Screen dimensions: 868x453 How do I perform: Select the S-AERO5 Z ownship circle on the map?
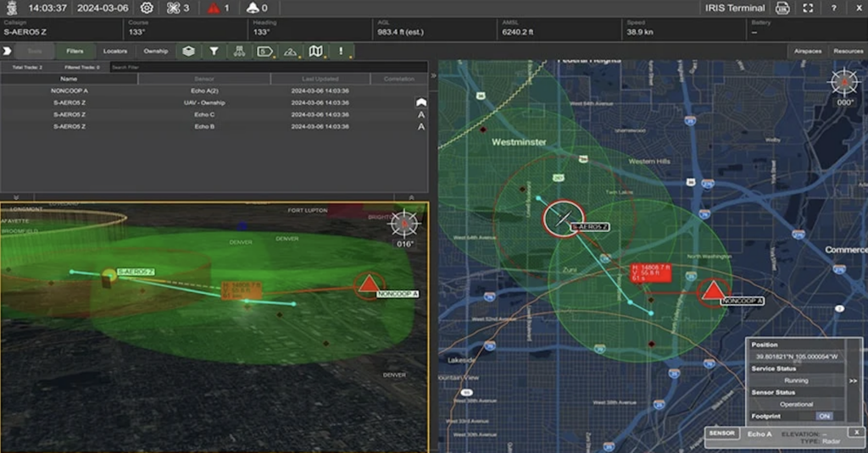point(564,219)
